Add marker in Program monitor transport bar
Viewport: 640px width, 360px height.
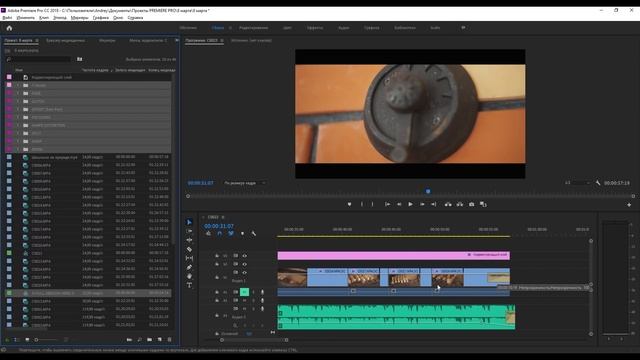click(349, 204)
